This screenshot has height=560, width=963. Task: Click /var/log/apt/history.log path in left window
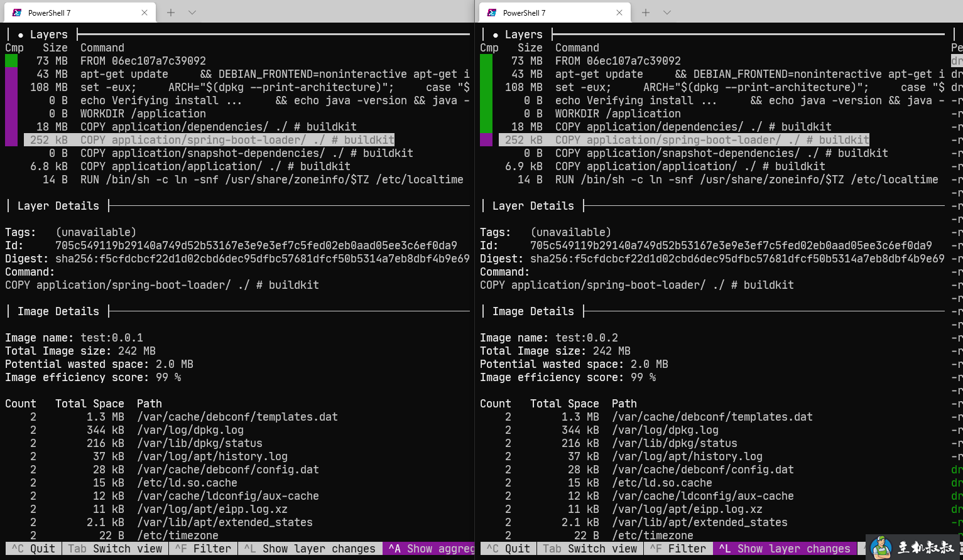coord(212,456)
